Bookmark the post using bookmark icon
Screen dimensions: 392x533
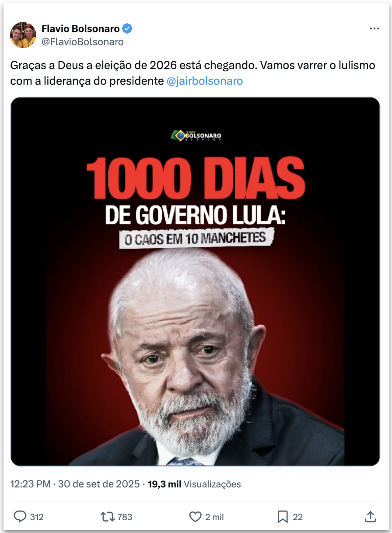[x=283, y=517]
